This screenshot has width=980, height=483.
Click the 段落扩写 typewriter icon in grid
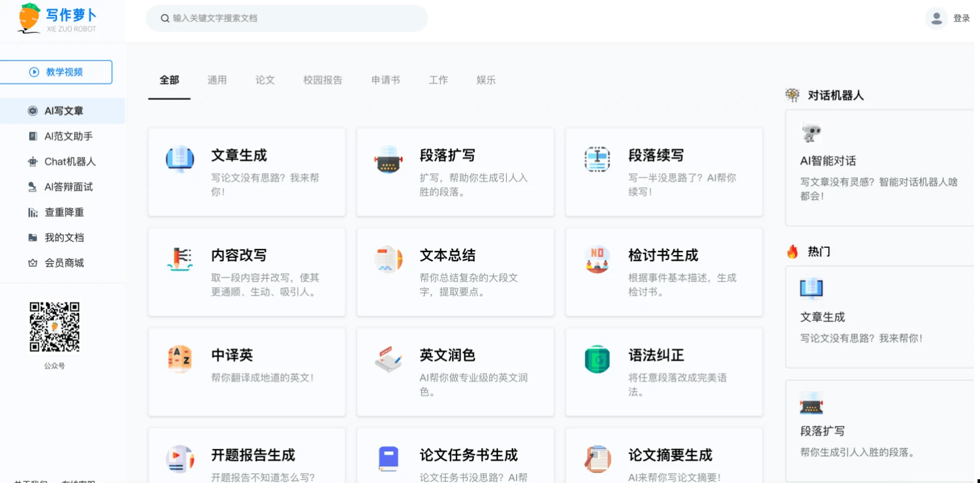[388, 159]
